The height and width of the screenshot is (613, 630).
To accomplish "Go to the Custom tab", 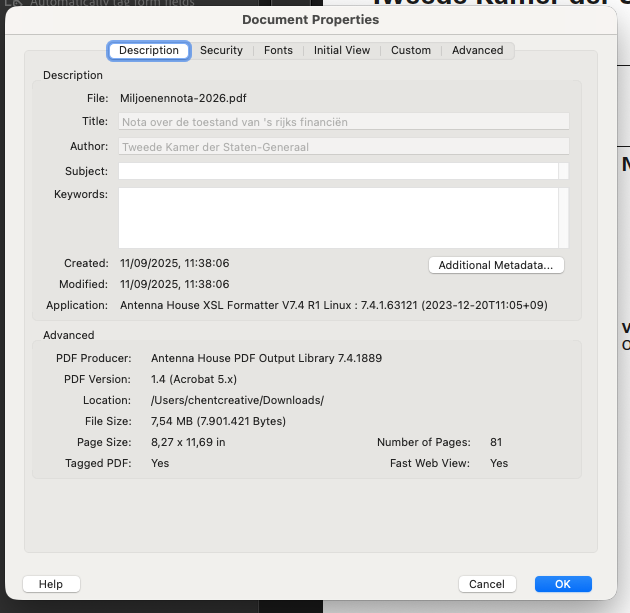I will pos(411,50).
